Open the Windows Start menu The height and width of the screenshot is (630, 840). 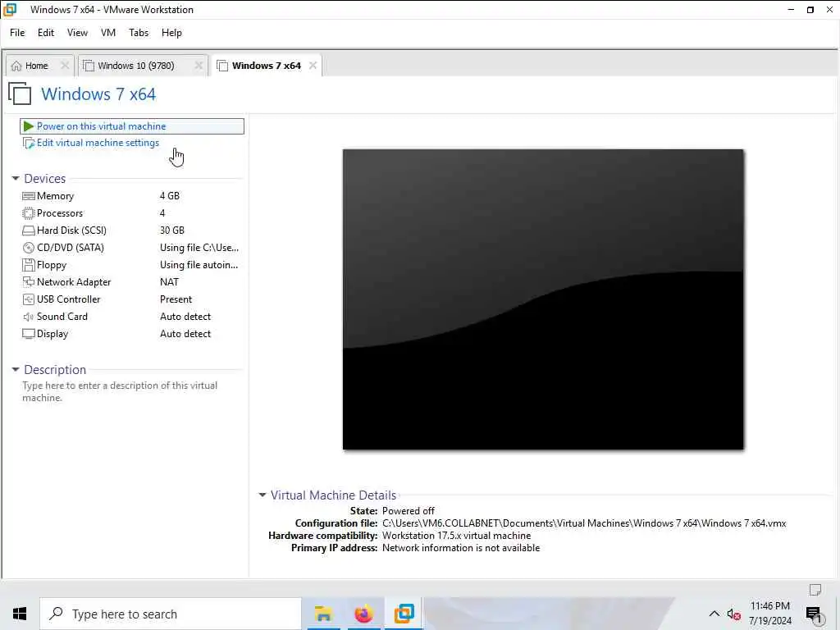point(20,614)
